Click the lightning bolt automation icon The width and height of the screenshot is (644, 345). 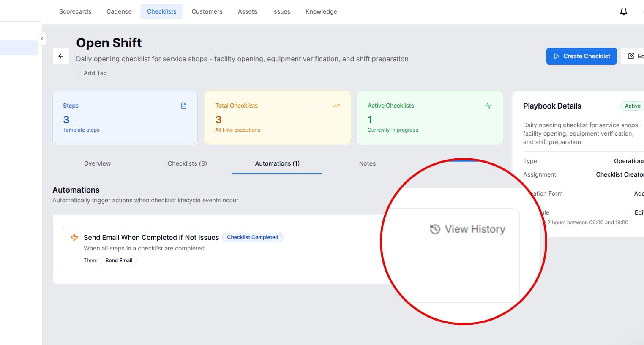click(74, 237)
